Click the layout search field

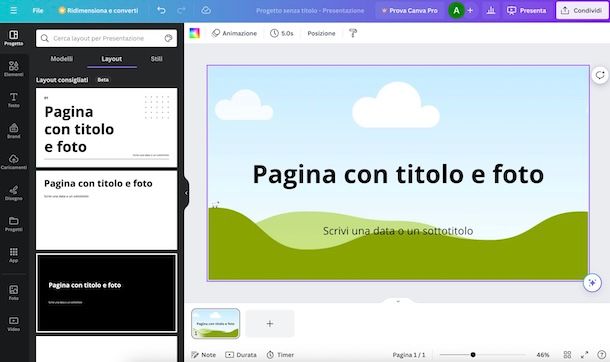click(106, 38)
